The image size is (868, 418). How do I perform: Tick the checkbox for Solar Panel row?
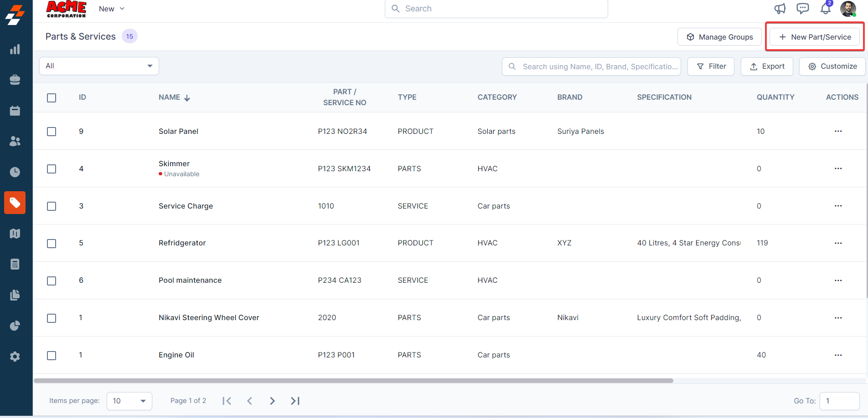click(52, 132)
